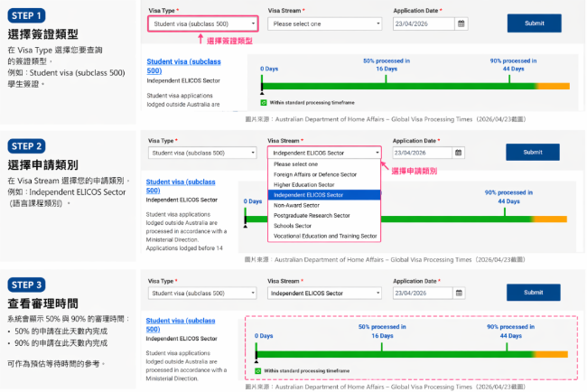Open the Independent ELICOS Sector dropdown in STEP 3
Image resolution: width=587 pixels, height=392 pixels.
point(324,294)
